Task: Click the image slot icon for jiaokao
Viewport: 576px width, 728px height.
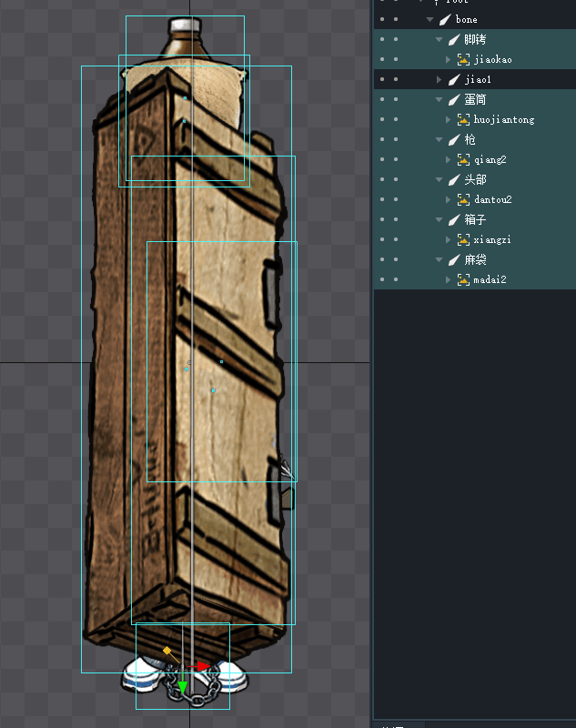Action: 463,60
